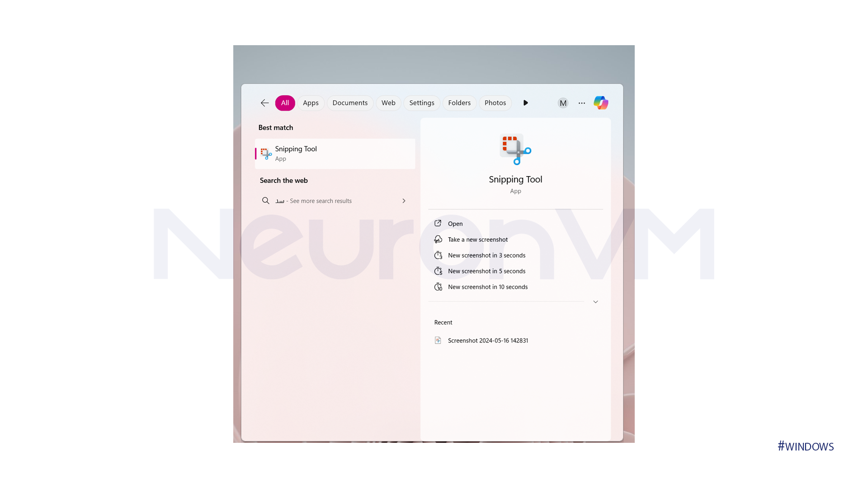Click the Snipping Tool app icon
The image size is (868, 488).
coord(266,154)
